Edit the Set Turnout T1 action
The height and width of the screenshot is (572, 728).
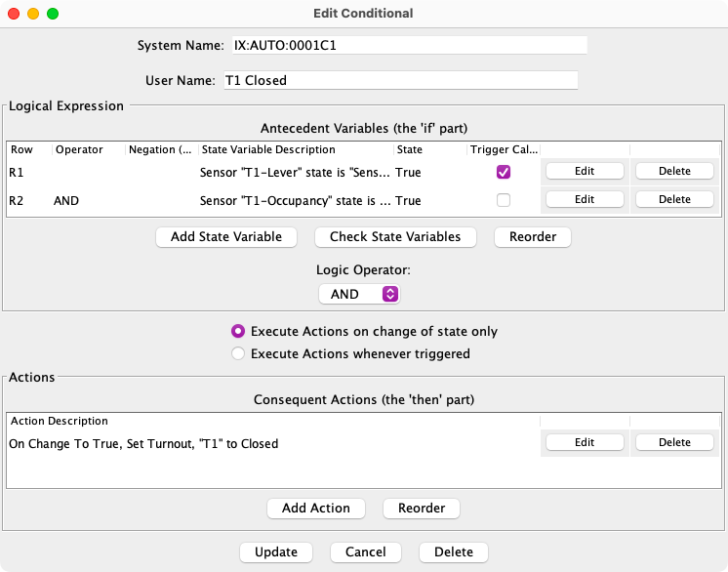pyautogui.click(x=584, y=442)
